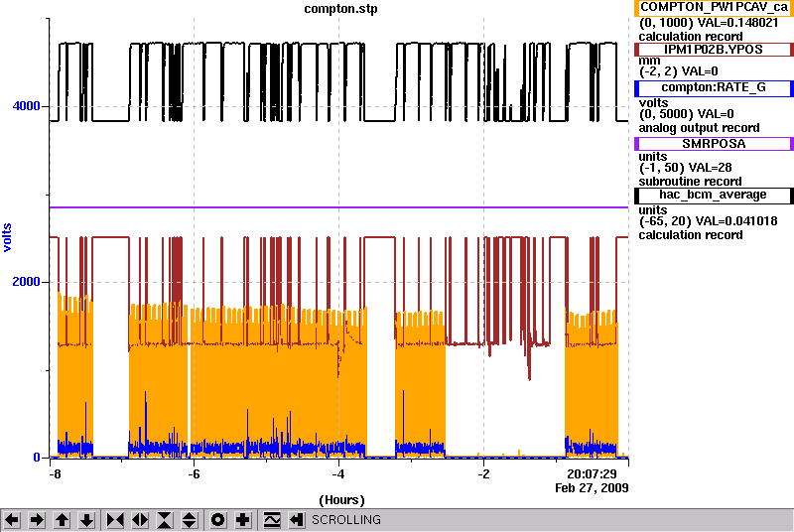Image resolution: width=794 pixels, height=532 pixels.
Task: Click the plus toolbar icon
Action: 243,520
